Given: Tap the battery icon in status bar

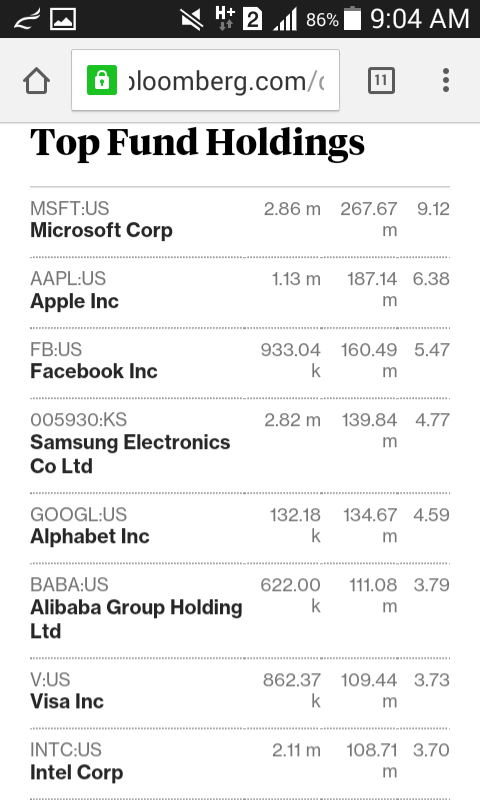Looking at the screenshot, I should coord(352,19).
